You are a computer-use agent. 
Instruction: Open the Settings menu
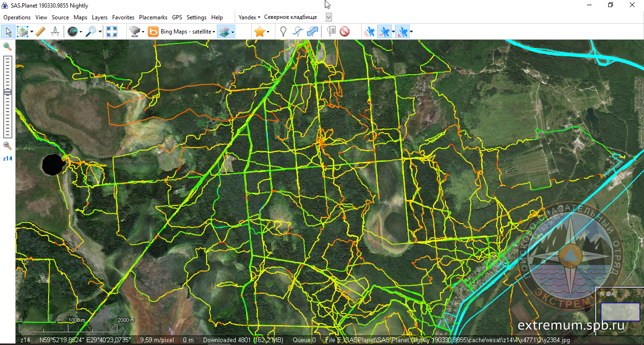click(x=197, y=17)
